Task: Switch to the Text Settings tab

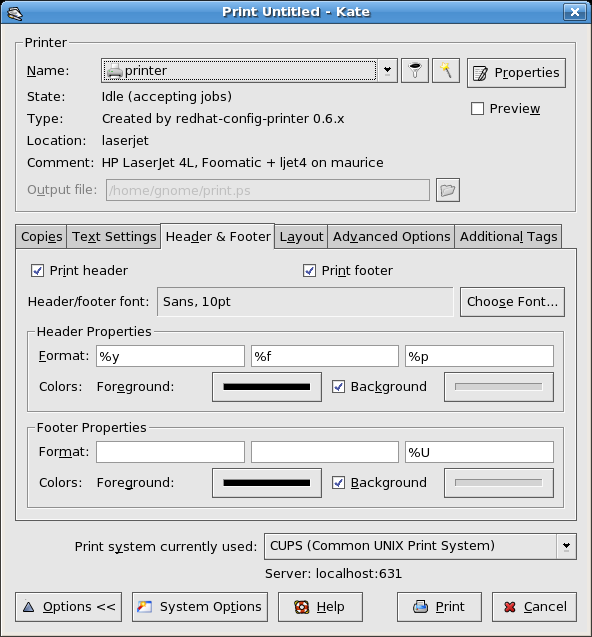Action: [x=114, y=236]
